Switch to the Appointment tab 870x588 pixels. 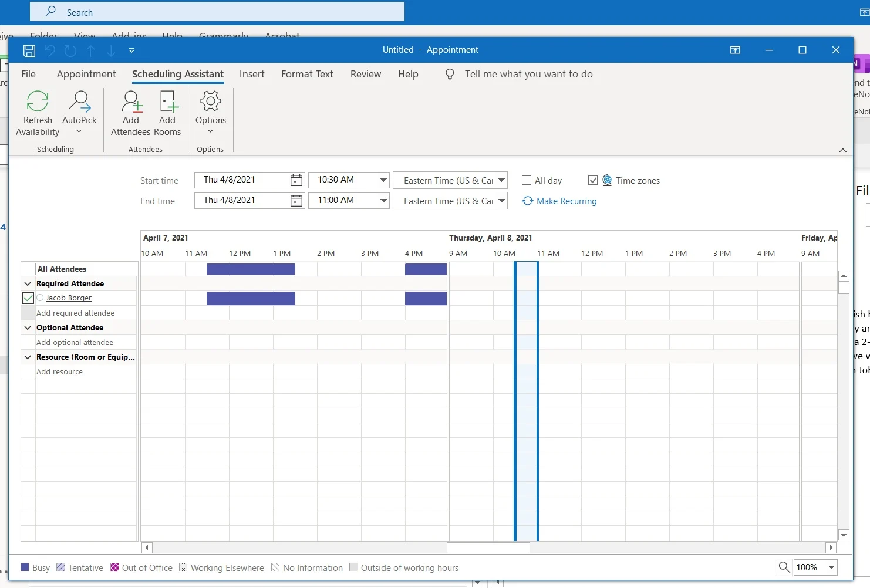[86, 74]
